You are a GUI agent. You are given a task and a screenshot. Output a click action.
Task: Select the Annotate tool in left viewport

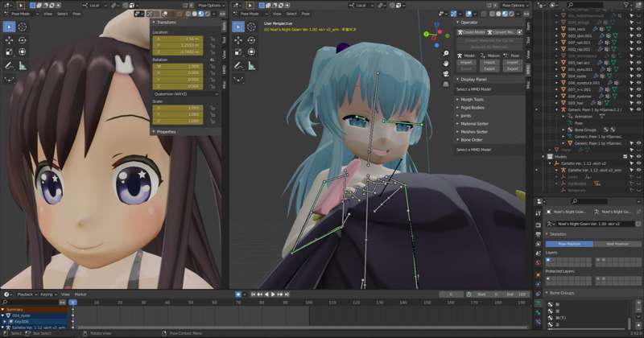click(9, 65)
